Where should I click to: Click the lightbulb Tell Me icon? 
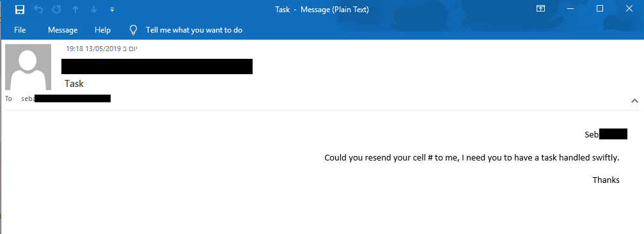[x=133, y=30]
